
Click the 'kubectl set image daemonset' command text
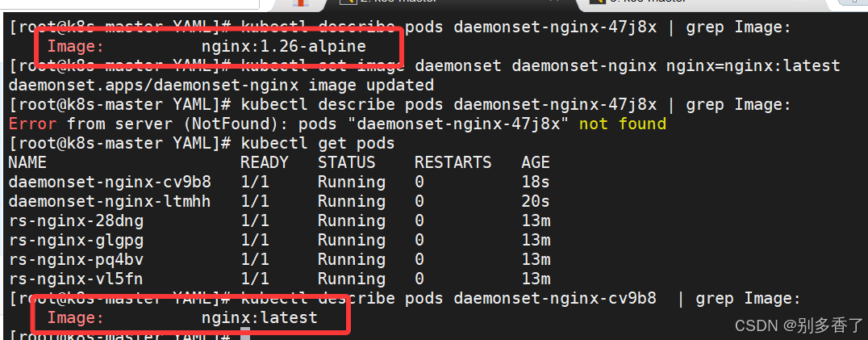tap(371, 66)
